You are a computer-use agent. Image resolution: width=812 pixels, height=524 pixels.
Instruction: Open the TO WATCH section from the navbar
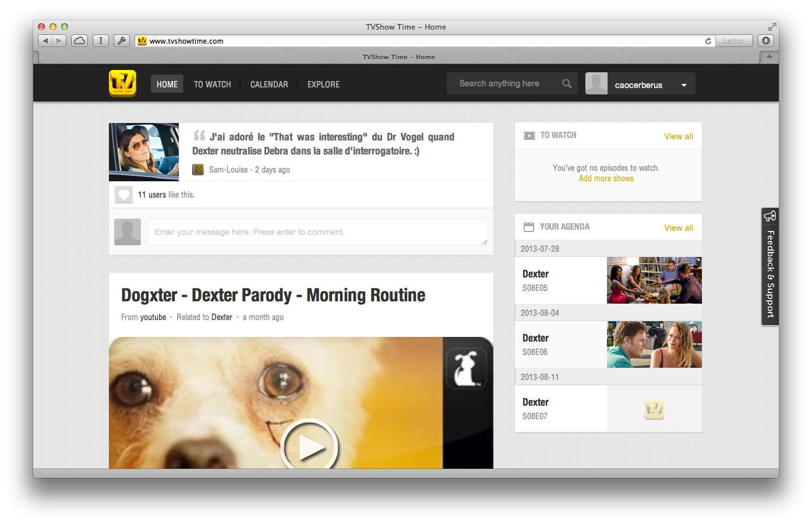pos(212,84)
